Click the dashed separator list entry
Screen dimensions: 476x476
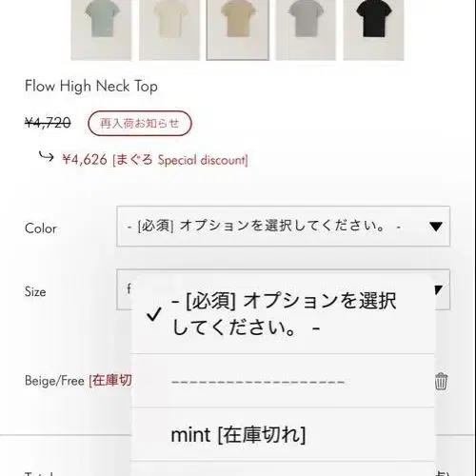coord(283,381)
